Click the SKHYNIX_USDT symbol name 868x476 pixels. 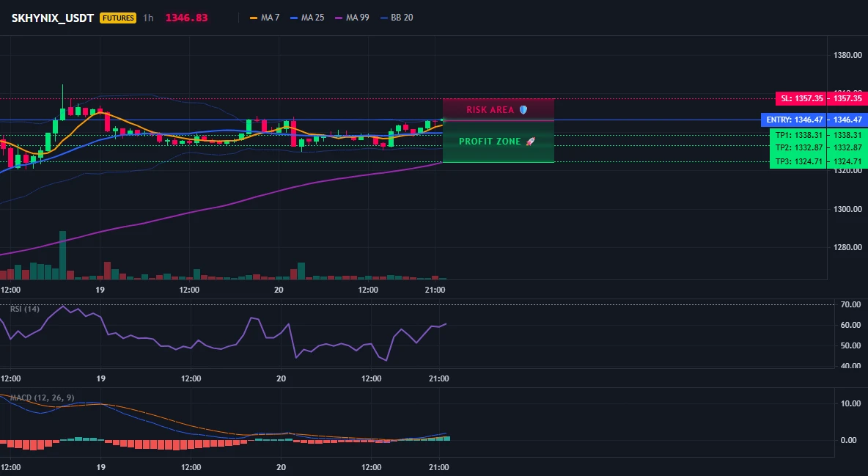pyautogui.click(x=53, y=18)
